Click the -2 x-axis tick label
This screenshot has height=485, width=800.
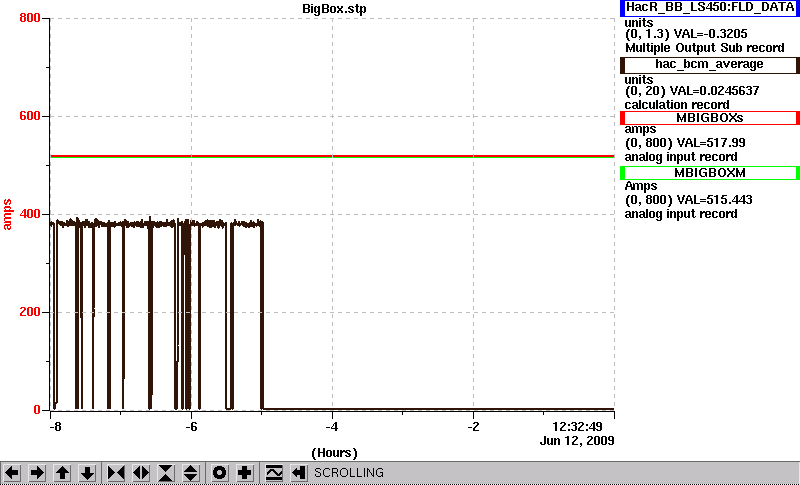[x=473, y=426]
